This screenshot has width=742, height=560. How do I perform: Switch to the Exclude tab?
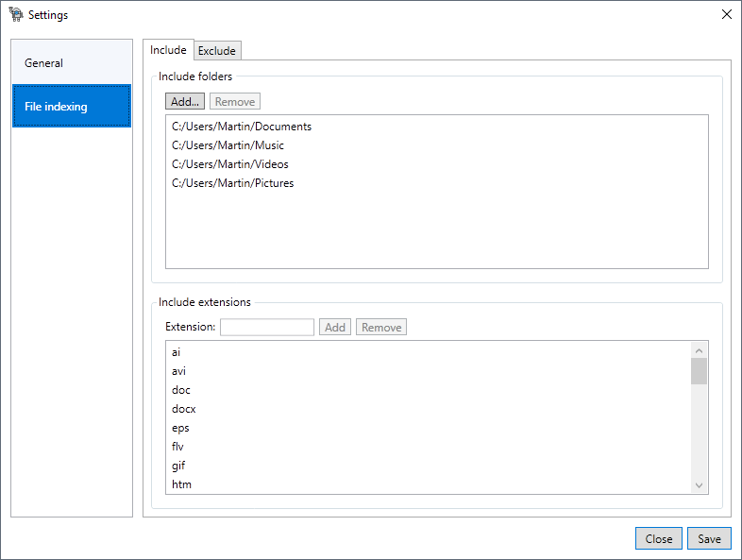(217, 51)
